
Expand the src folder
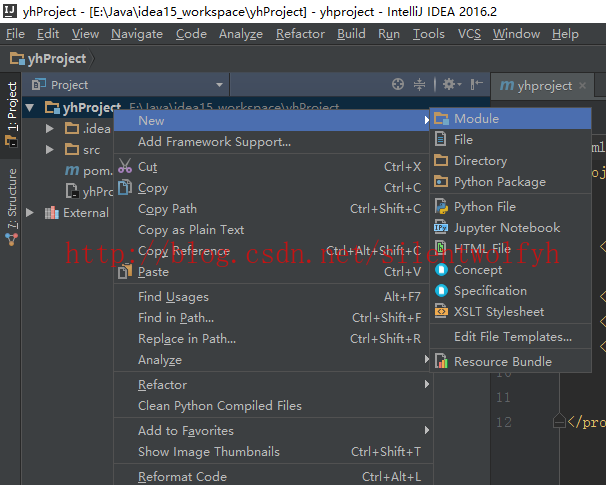50,150
